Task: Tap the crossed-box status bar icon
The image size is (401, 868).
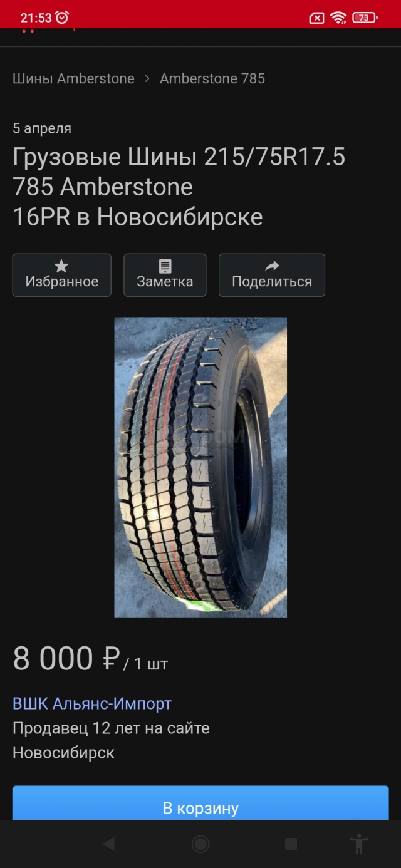Action: click(x=317, y=18)
